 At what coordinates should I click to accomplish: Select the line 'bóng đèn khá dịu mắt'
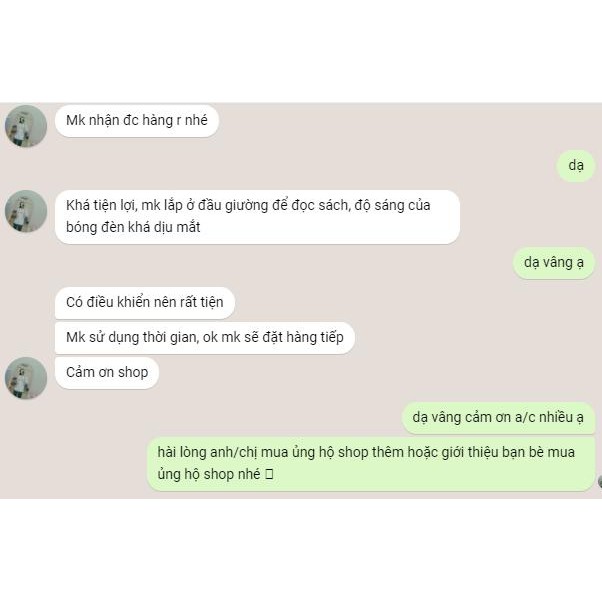click(133, 227)
